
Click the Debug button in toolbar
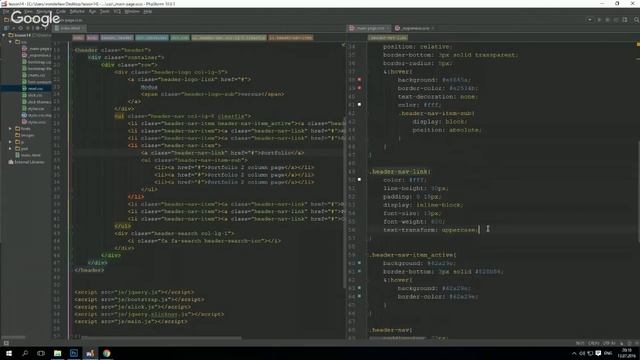[x=607, y=20]
